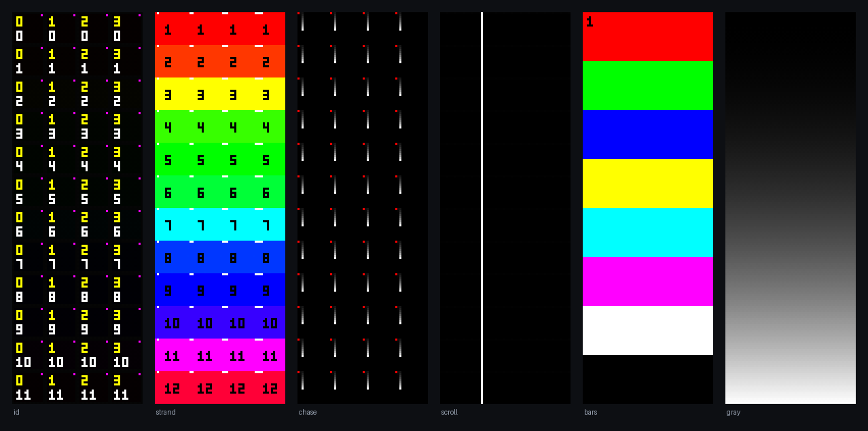The height and width of the screenshot is (431, 868).
Task: Select the yellow strand row numbered 3
Action: coord(220,94)
